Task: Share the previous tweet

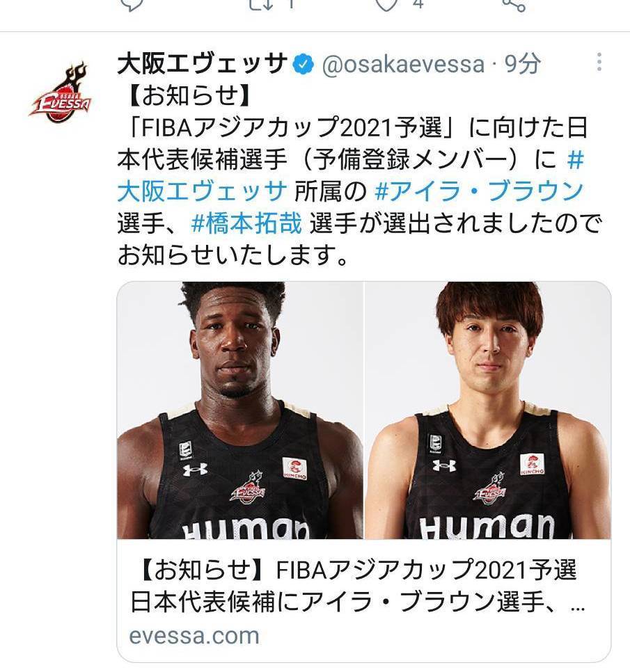Action: click(513, 5)
